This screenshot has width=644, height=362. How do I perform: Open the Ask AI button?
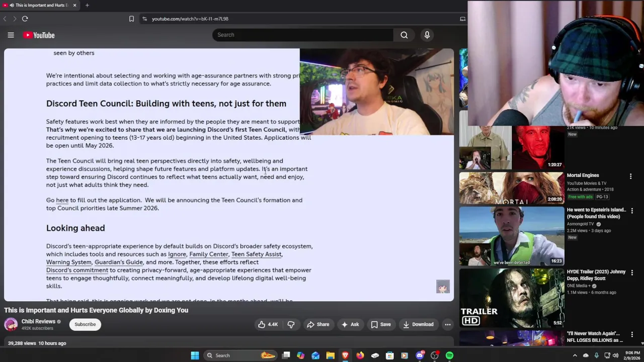pyautogui.click(x=350, y=324)
